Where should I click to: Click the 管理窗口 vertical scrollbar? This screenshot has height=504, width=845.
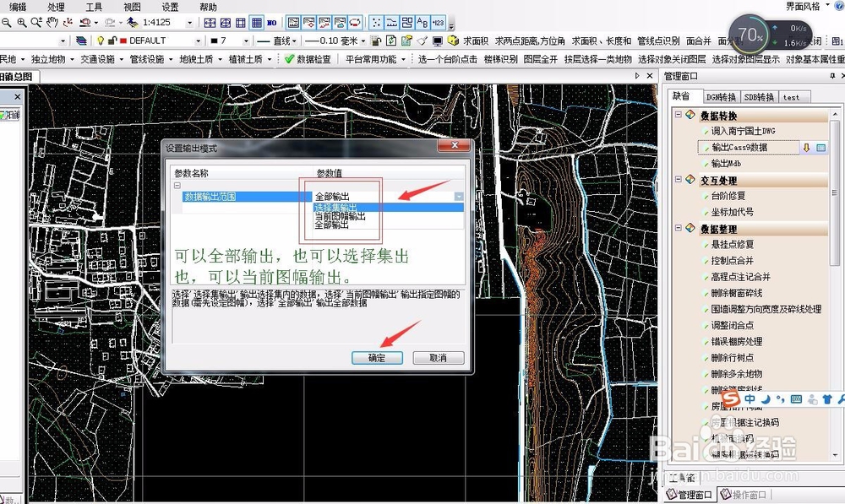pyautogui.click(x=835, y=285)
